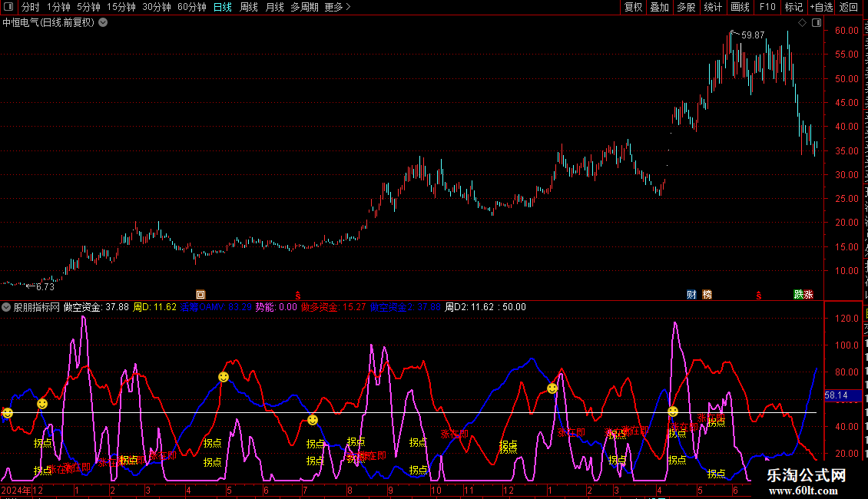Click the 6.73 low price label

click(x=45, y=286)
